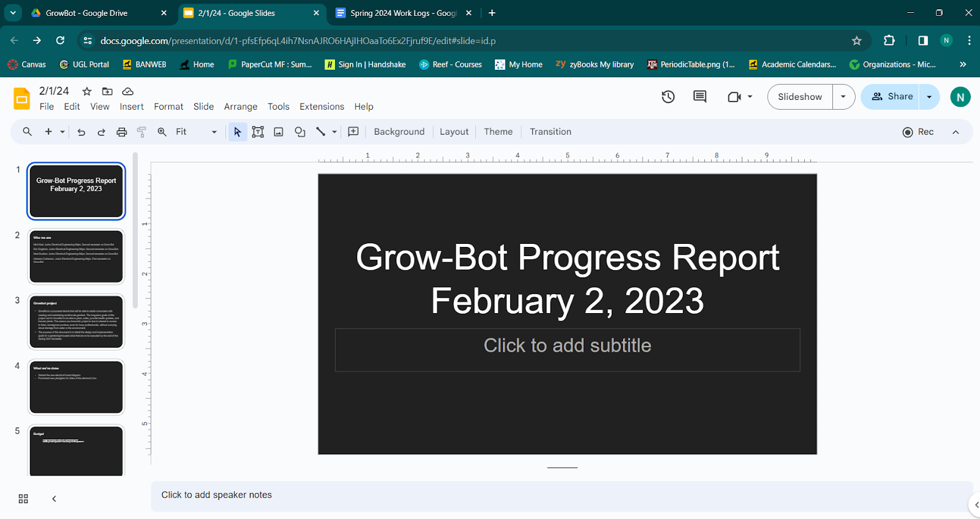View the cloud save document status
The height and width of the screenshot is (519, 980).
128,91
